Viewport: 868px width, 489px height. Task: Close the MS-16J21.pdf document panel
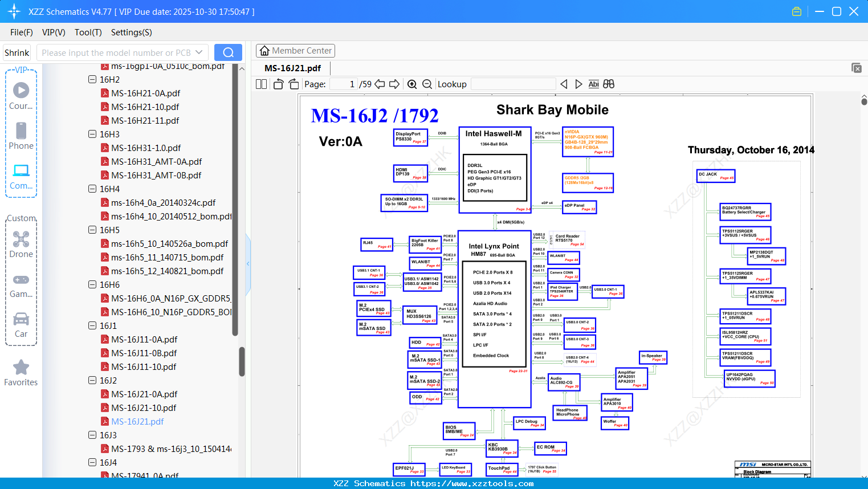pos(857,68)
